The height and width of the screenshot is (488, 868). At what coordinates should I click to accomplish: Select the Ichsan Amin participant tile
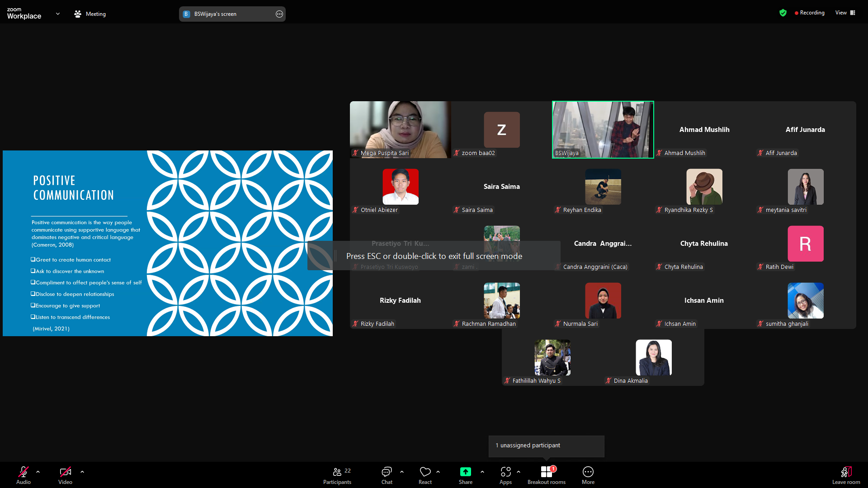pyautogui.click(x=704, y=300)
